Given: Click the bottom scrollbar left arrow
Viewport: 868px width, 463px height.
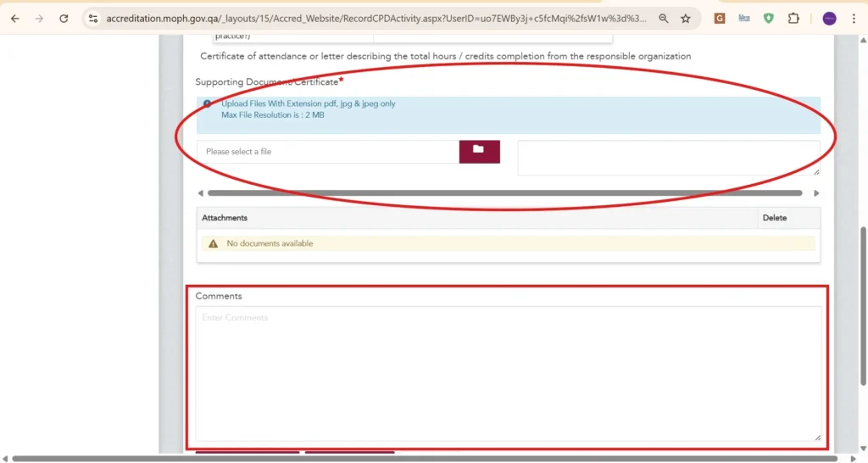Looking at the screenshot, I should pyautogui.click(x=5, y=459).
